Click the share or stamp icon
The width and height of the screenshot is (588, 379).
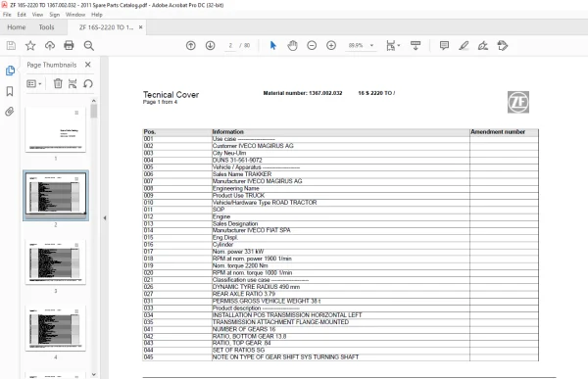pyautogui.click(x=503, y=46)
